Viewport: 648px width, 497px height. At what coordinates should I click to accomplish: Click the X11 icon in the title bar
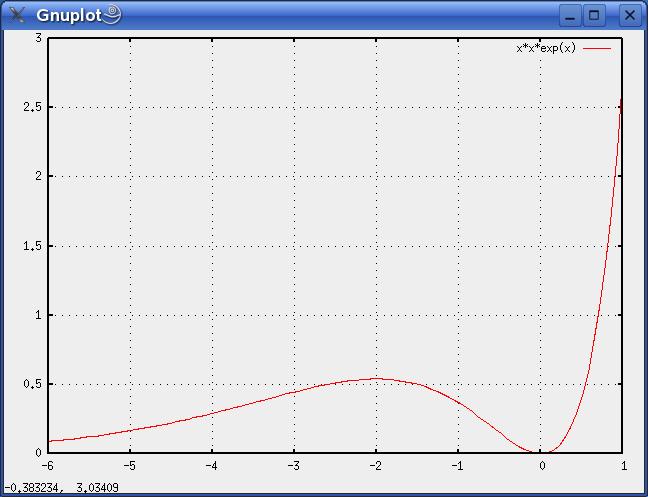pyautogui.click(x=17, y=15)
